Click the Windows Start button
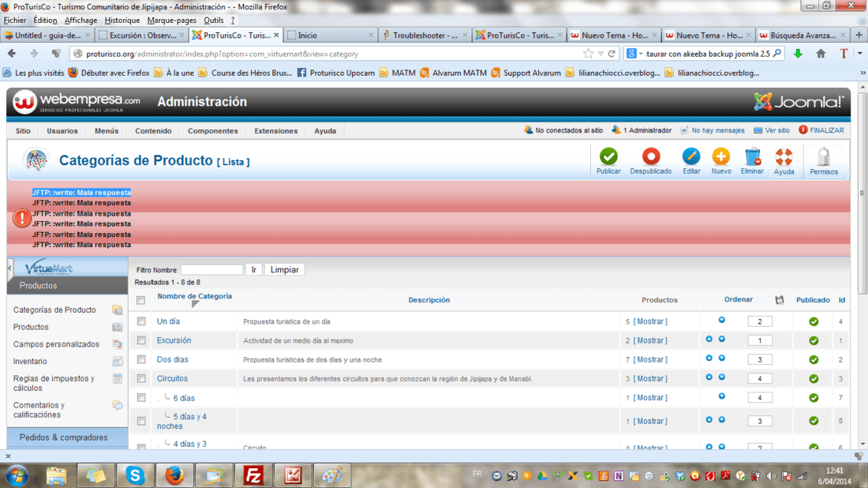 [16, 475]
